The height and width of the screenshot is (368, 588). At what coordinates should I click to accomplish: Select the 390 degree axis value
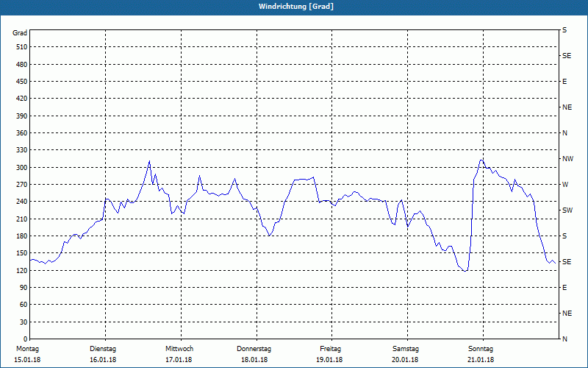click(x=22, y=116)
